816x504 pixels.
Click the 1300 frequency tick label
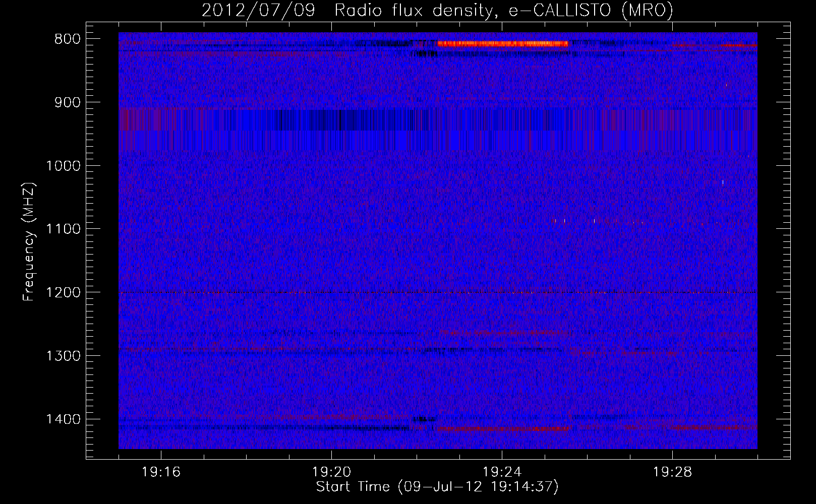coord(63,356)
